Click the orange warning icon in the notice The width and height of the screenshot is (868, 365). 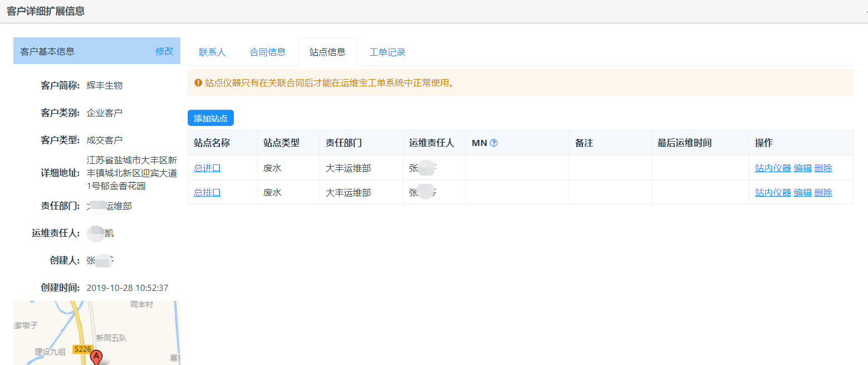tap(198, 83)
